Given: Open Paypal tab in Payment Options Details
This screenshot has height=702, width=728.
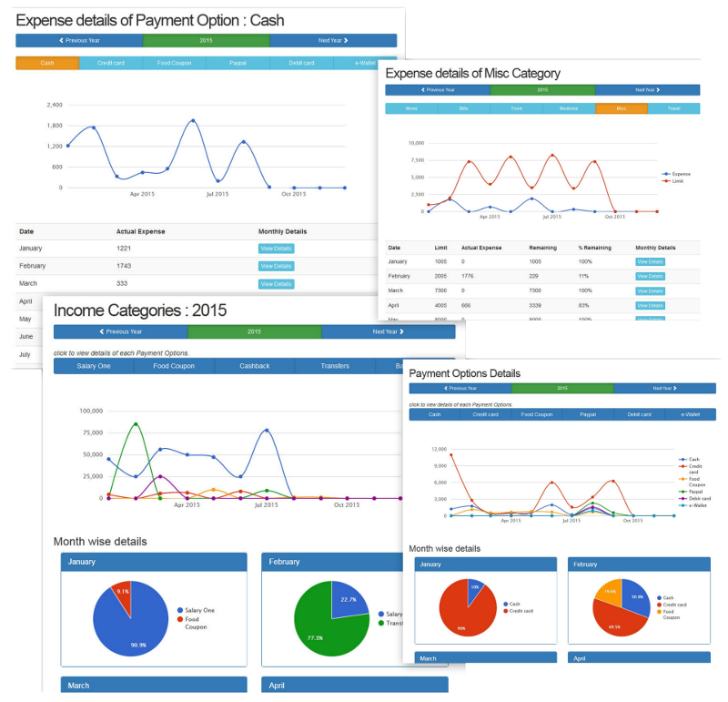Looking at the screenshot, I should click(588, 414).
